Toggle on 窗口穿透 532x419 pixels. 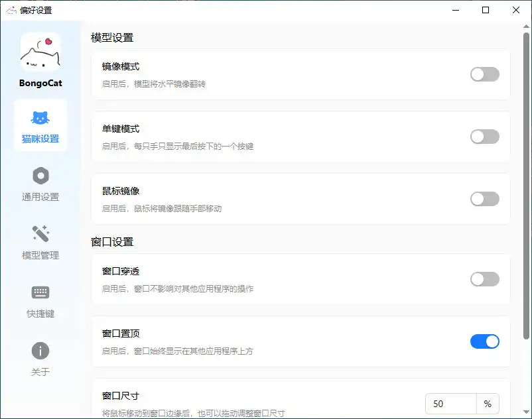point(484,279)
